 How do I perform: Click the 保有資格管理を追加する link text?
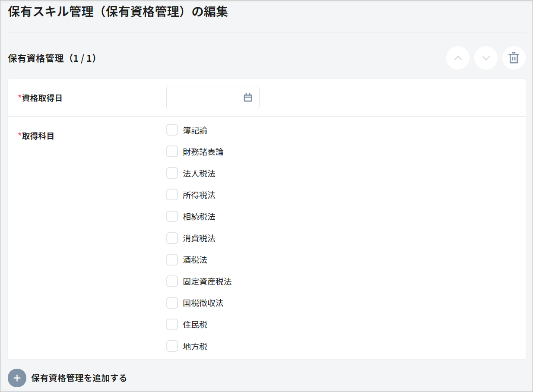tap(79, 378)
